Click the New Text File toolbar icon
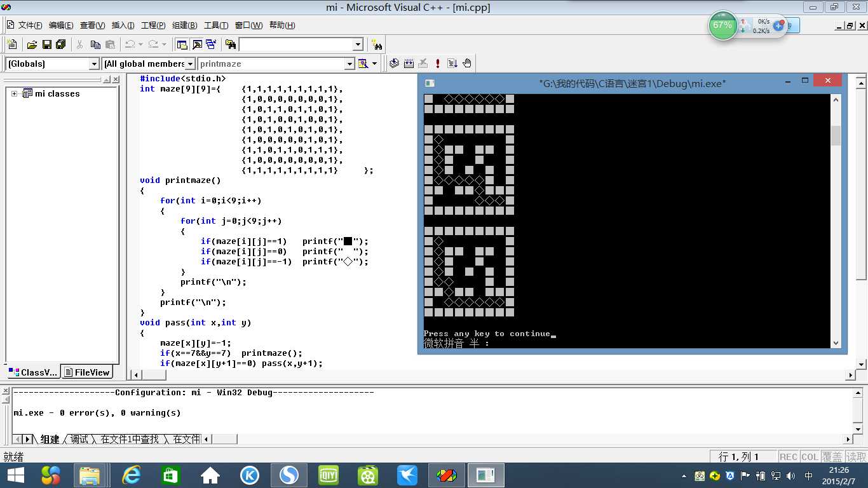Screen dimensions: 868x488 point(11,44)
